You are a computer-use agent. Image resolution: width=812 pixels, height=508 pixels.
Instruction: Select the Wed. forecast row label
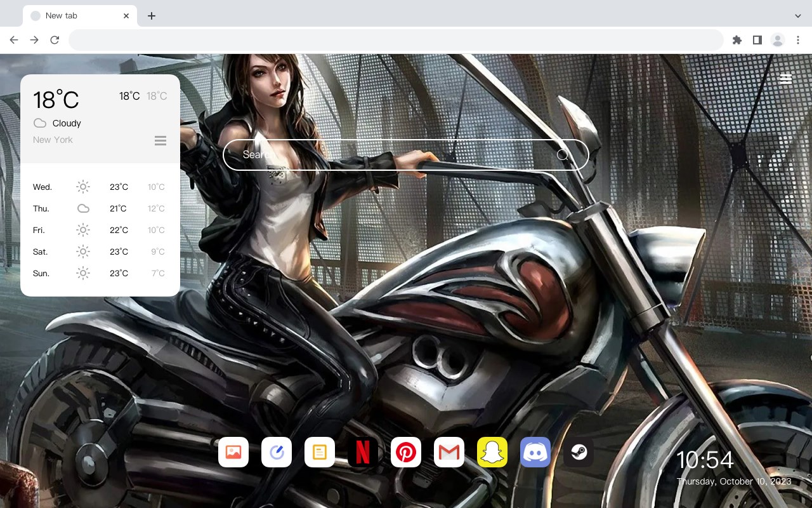coord(43,187)
